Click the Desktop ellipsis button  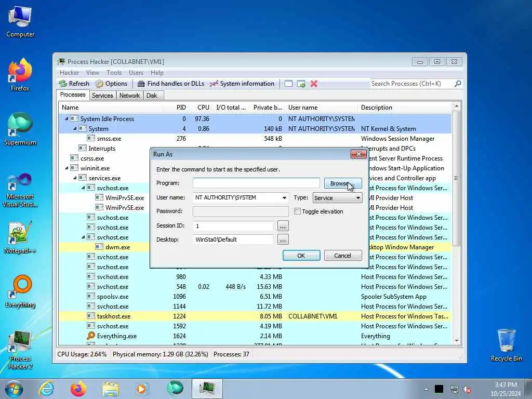click(283, 240)
